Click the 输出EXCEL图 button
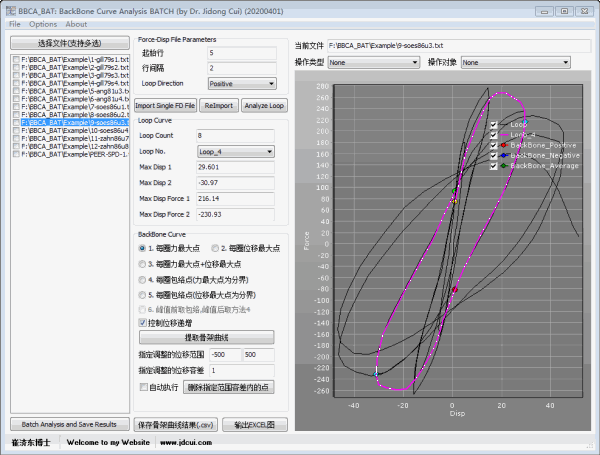The height and width of the screenshot is (455, 600). [x=255, y=425]
